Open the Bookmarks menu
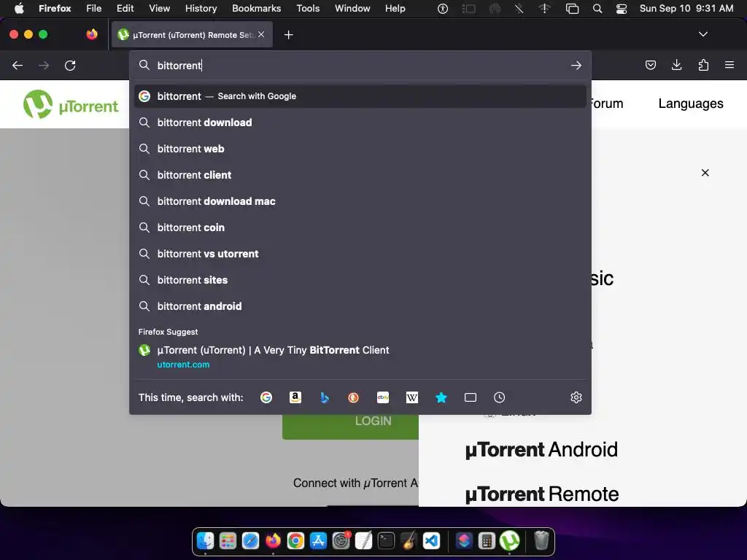747x560 pixels. tap(256, 8)
